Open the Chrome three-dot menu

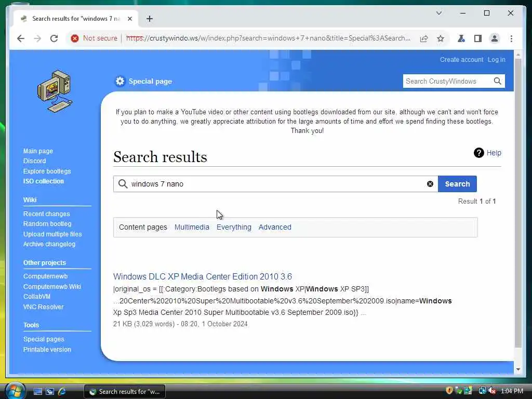[x=511, y=38]
